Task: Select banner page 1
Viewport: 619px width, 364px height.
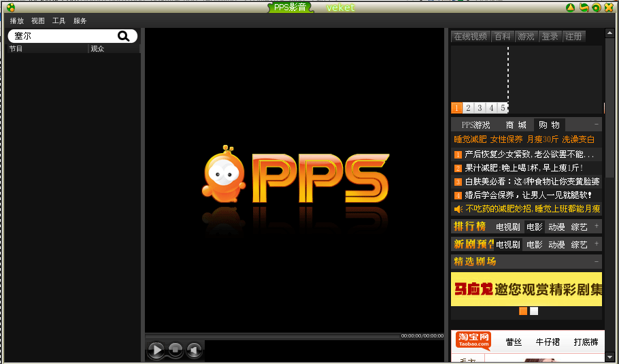Action: 456,107
